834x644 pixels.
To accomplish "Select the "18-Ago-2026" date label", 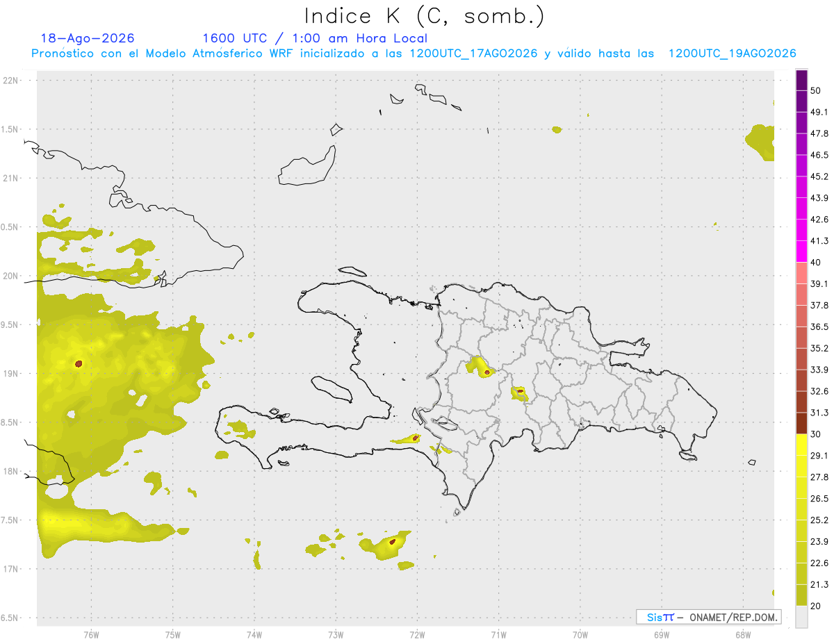I will 88,38.
